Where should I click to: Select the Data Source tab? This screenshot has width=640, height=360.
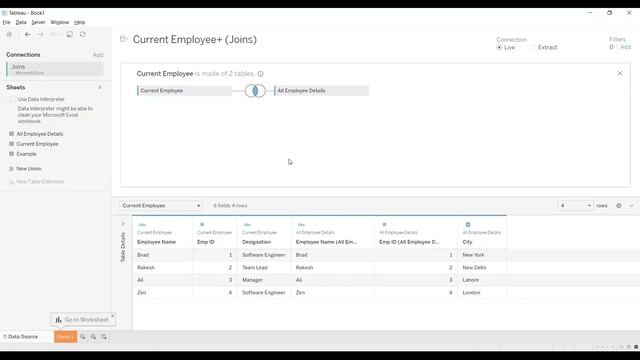[20, 337]
